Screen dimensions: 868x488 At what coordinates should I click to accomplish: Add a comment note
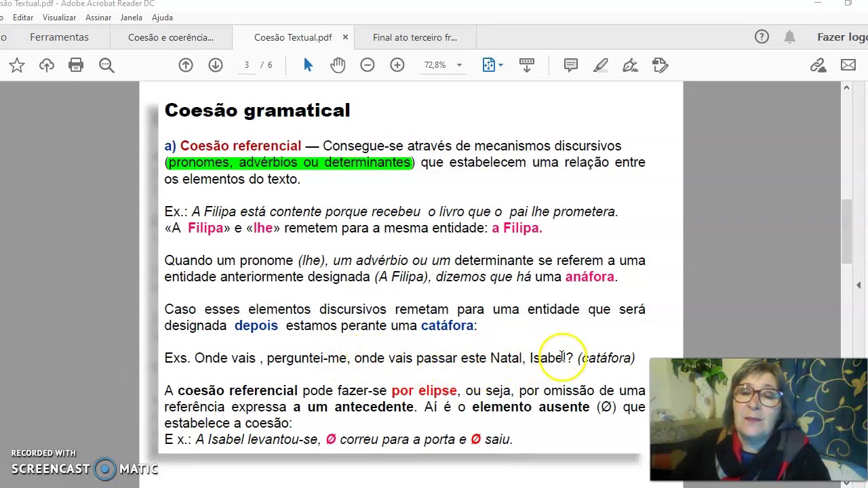pyautogui.click(x=571, y=65)
